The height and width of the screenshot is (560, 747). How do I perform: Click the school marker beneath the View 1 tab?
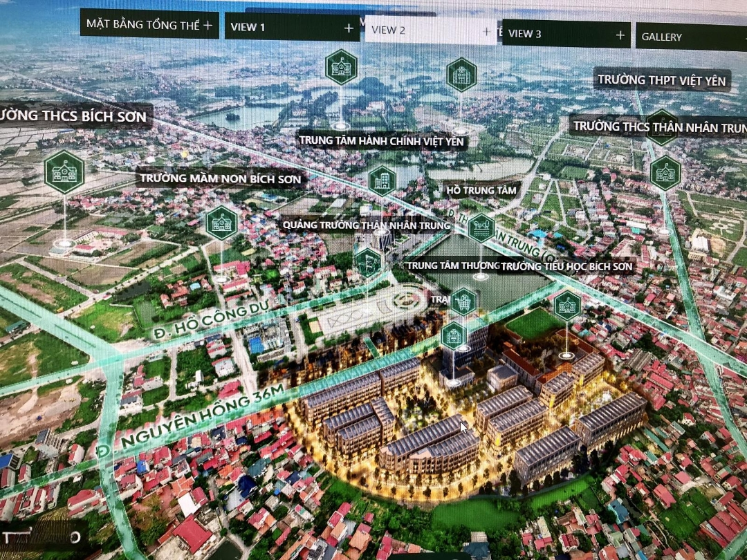(x=341, y=67)
